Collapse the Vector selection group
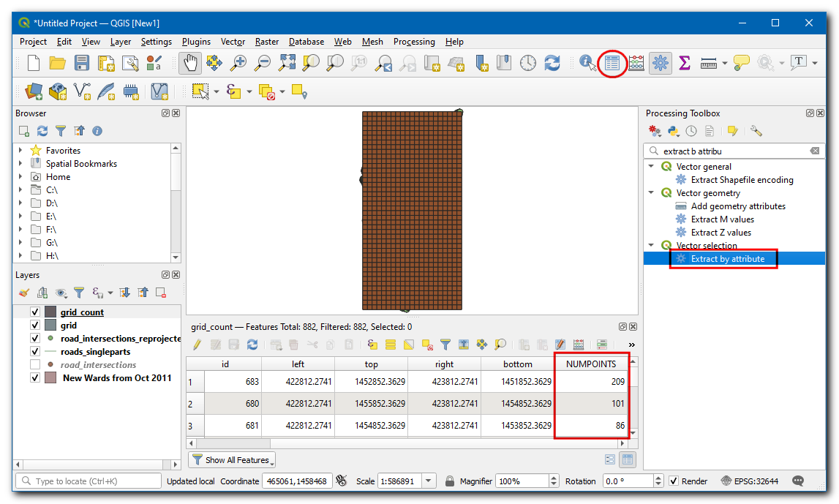Image resolution: width=839 pixels, height=504 pixels. [x=651, y=246]
